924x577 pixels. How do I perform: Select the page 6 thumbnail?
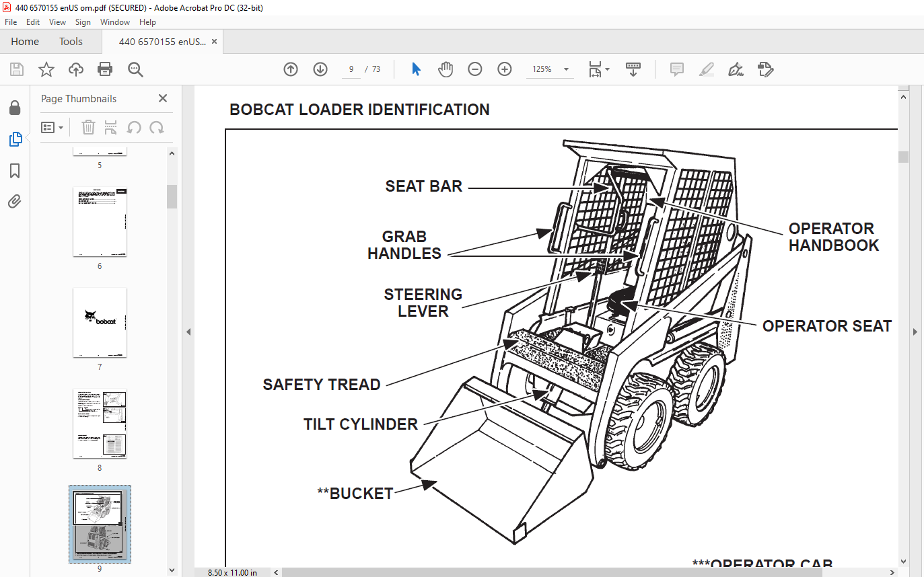(x=100, y=222)
